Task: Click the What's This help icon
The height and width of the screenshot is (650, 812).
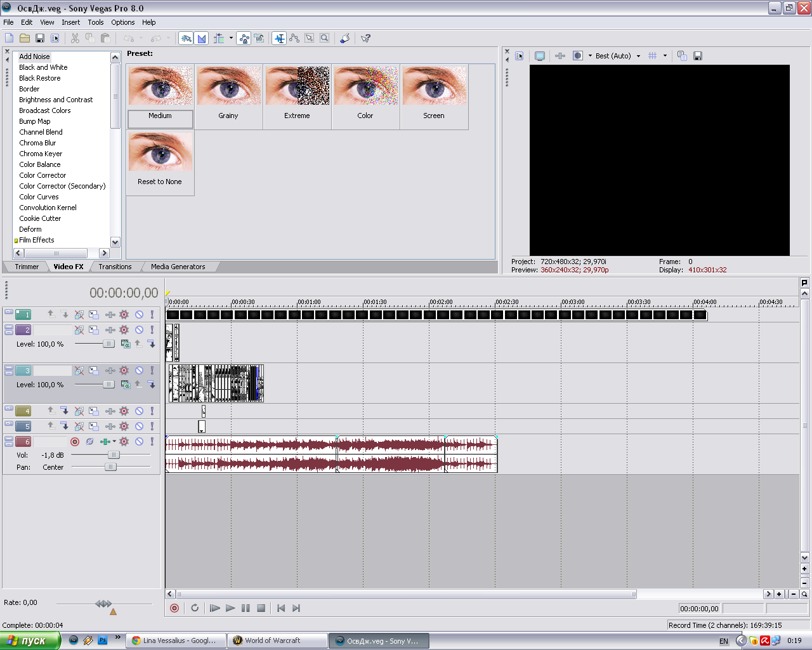Action: 365,38
